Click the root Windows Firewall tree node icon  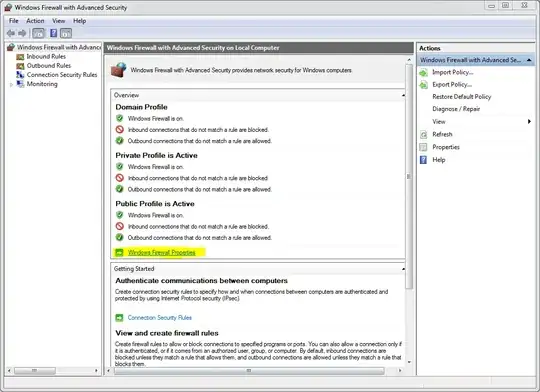click(11, 47)
